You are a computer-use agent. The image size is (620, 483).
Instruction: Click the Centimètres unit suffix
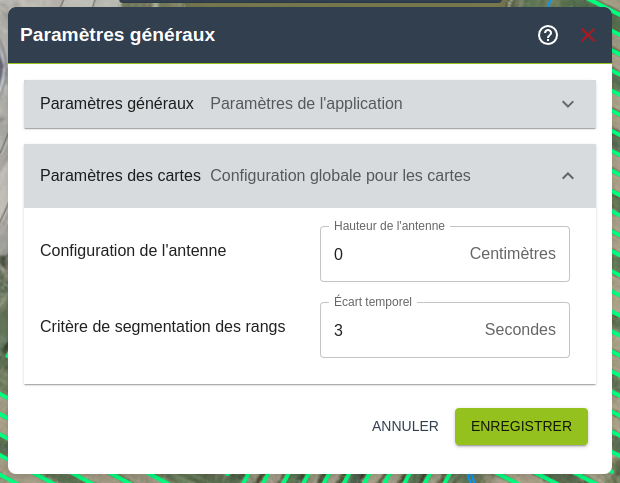tap(512, 254)
